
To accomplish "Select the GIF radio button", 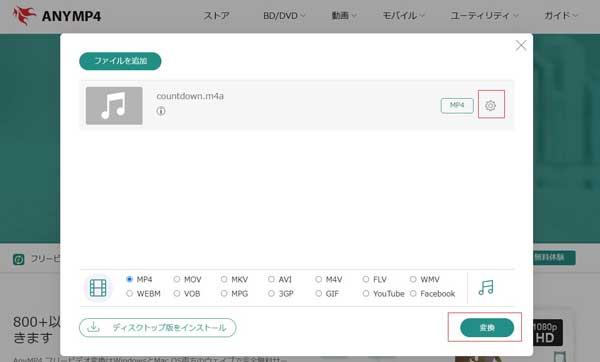I will coord(318,294).
